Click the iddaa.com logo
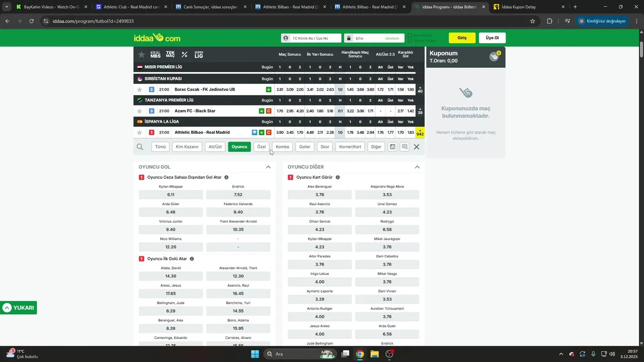Screen dimensions: 644x362 click(x=157, y=38)
